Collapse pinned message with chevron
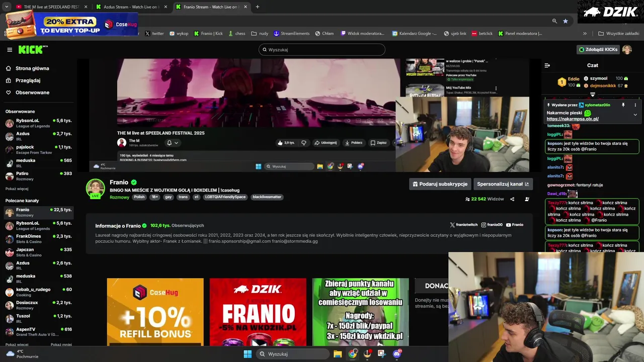 pyautogui.click(x=635, y=115)
